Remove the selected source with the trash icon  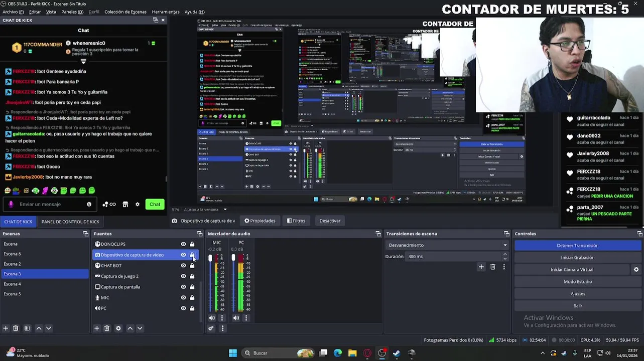tap(107, 328)
